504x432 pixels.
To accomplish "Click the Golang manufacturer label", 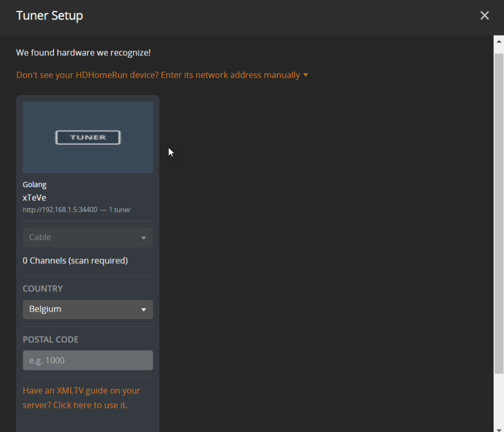I will click(x=35, y=185).
